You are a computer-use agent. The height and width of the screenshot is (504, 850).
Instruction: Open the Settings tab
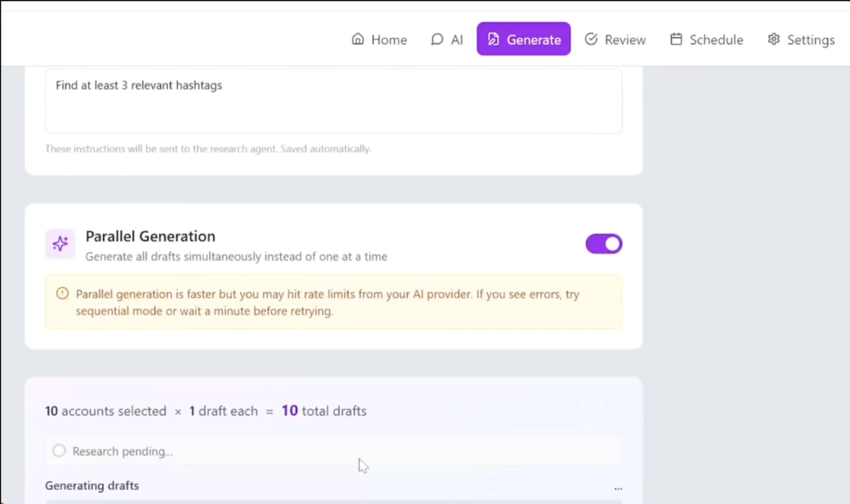point(801,39)
